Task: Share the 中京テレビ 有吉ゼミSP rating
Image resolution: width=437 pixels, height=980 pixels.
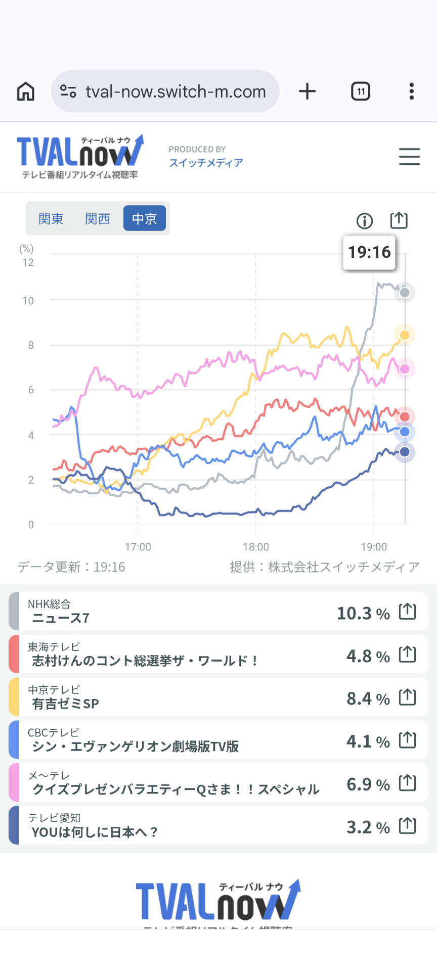Action: tap(407, 697)
